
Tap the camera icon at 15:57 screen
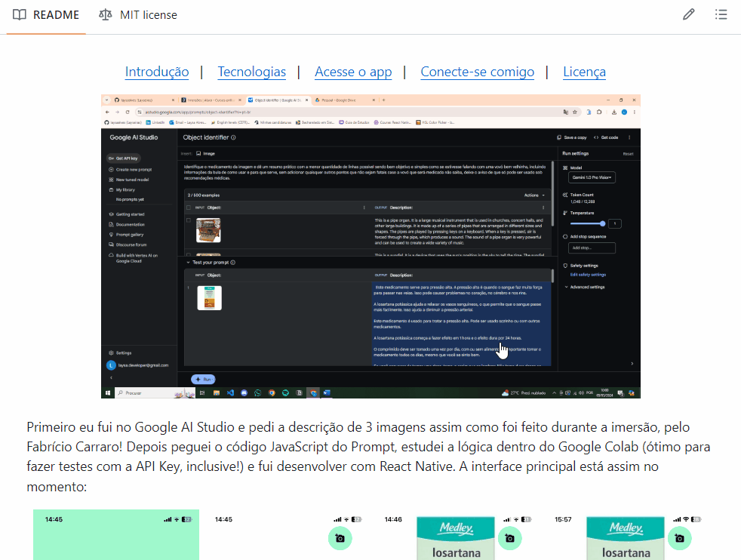pos(680,538)
